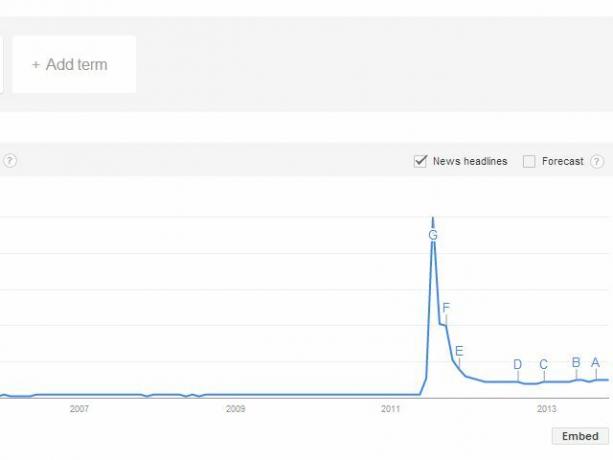Image resolution: width=613 pixels, height=460 pixels.
Task: Click the News headlines label text
Action: pyautogui.click(x=470, y=161)
